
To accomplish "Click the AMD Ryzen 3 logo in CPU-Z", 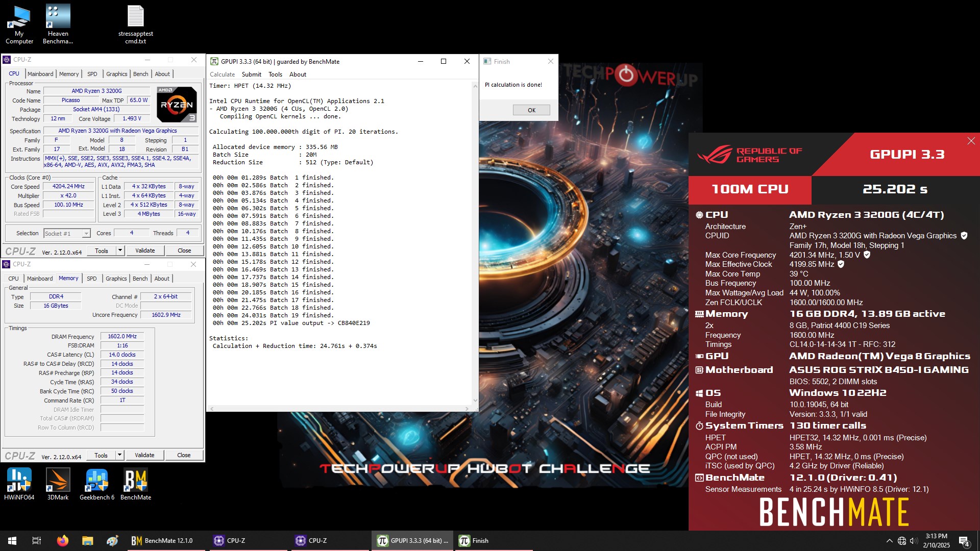I will [177, 105].
